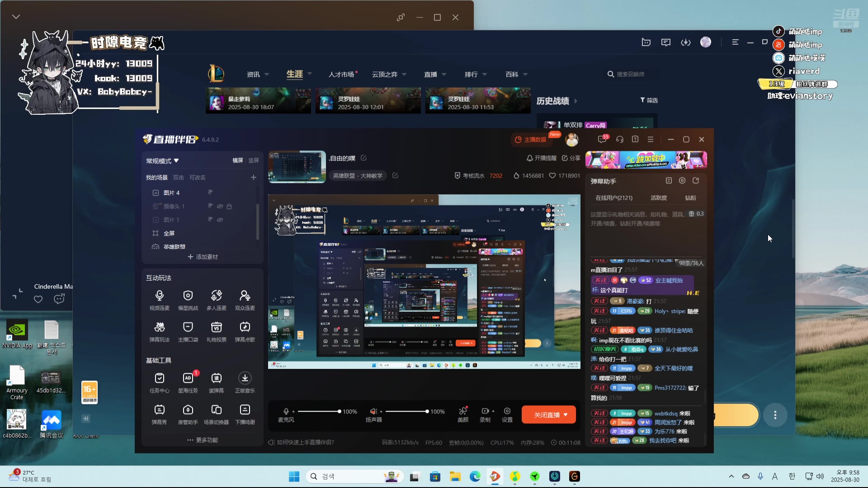Click 添加素材 add source button
The image size is (868, 488).
[203, 257]
